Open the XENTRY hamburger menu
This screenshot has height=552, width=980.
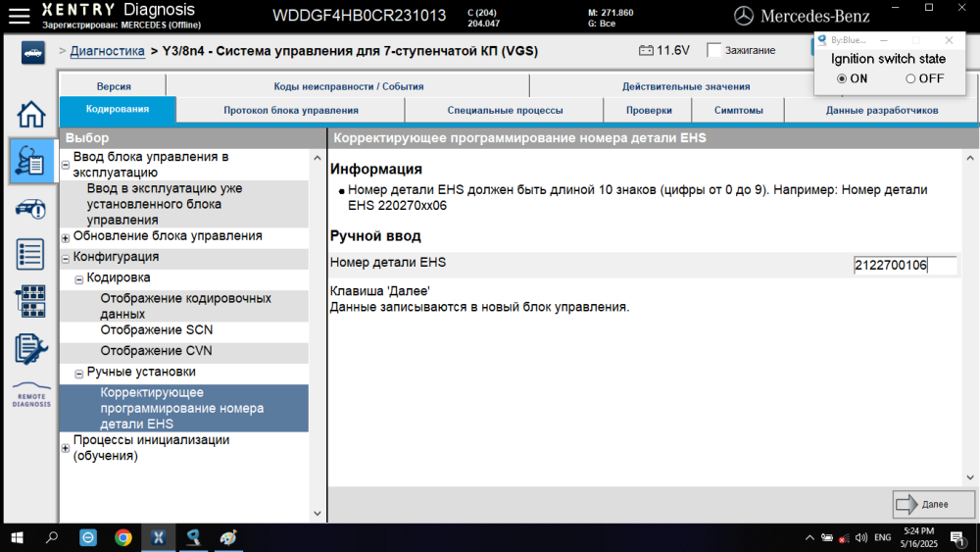point(19,16)
